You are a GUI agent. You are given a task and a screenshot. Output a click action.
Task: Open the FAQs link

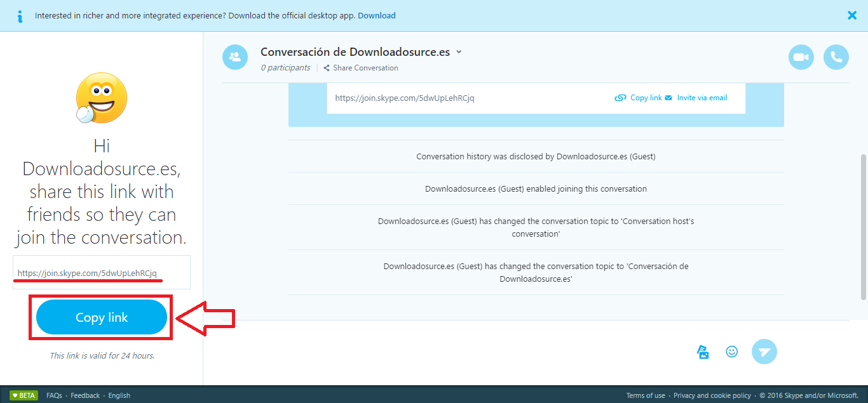click(54, 395)
